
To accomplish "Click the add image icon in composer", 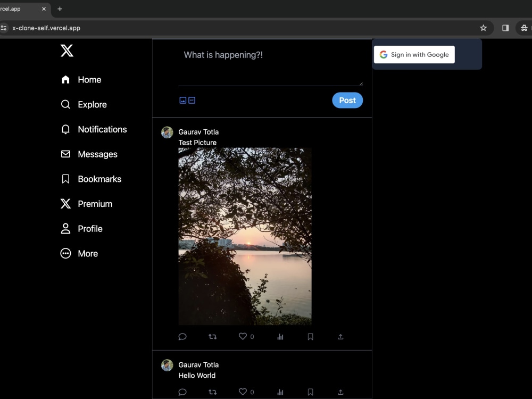I will [x=183, y=100].
